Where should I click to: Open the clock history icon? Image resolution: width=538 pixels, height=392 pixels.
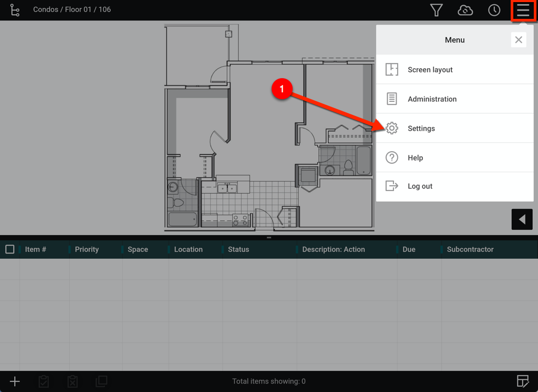[494, 10]
